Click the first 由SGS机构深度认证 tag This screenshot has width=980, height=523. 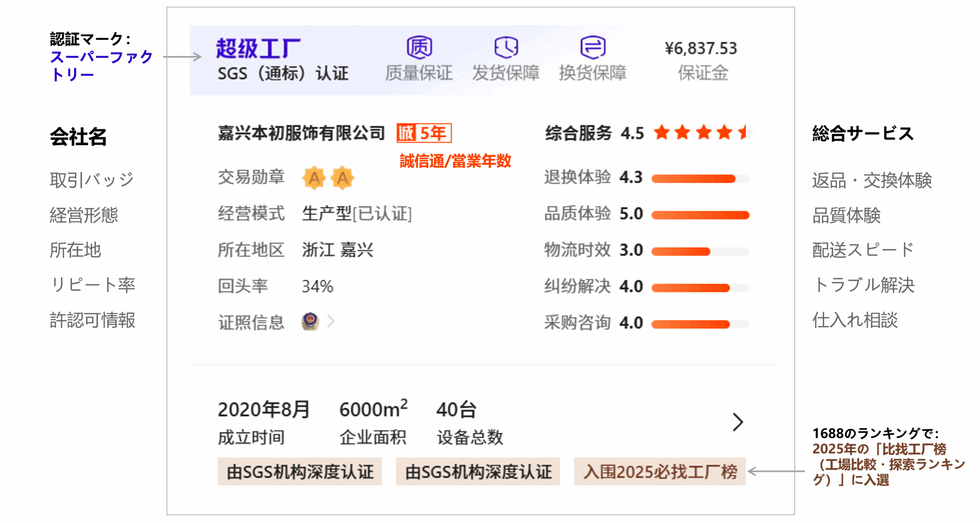pyautogui.click(x=300, y=472)
